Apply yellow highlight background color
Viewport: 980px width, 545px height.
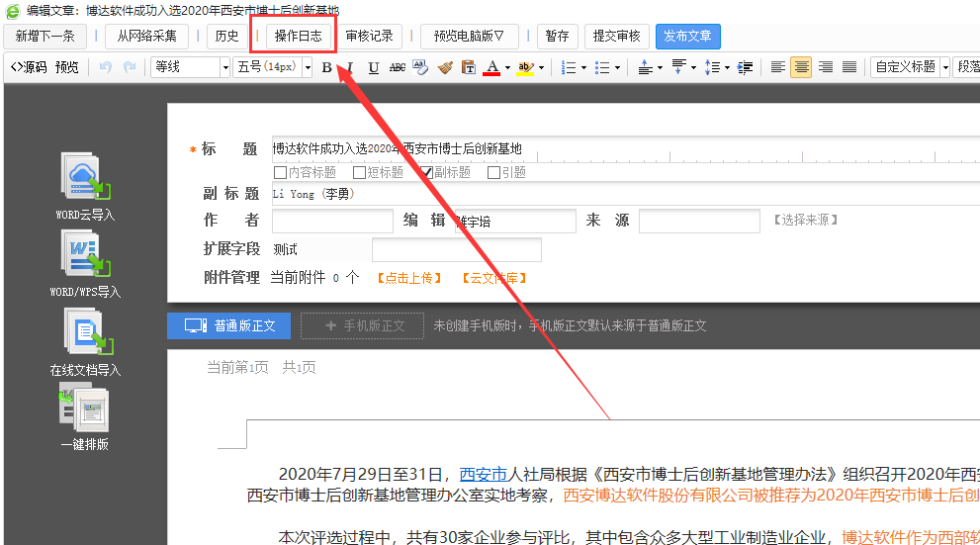pos(526,67)
